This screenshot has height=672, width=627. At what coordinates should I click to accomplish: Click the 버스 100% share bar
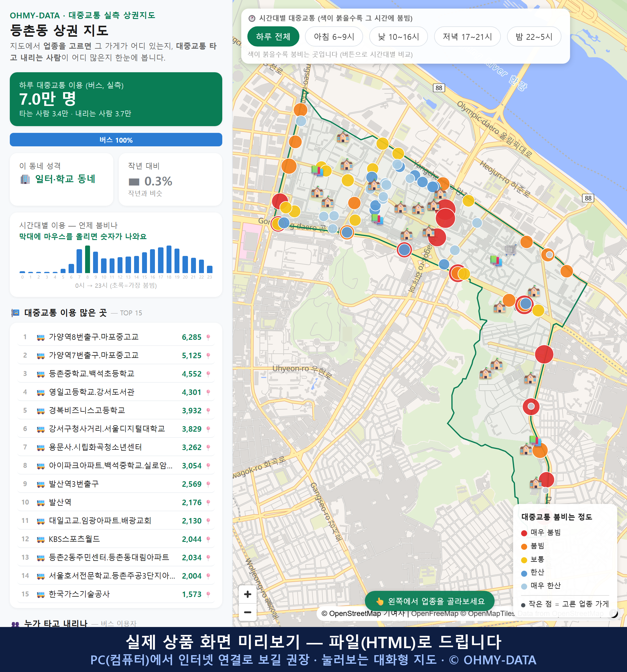pos(116,140)
